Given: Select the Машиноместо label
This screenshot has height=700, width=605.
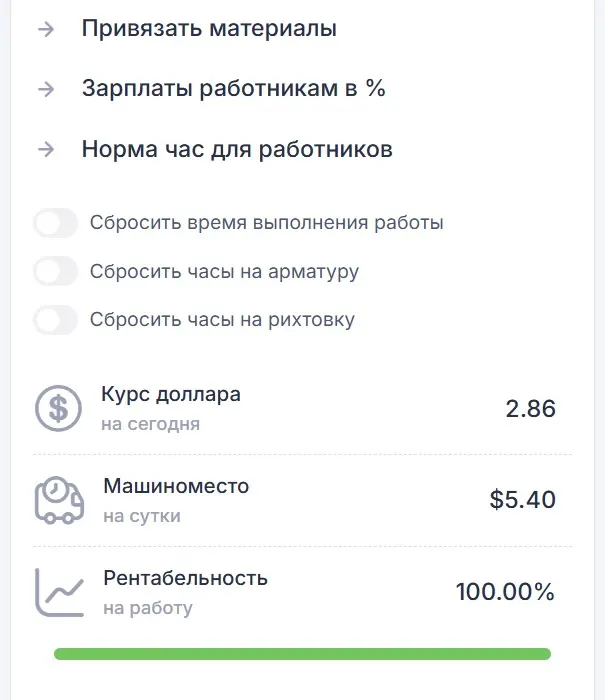Looking at the screenshot, I should [176, 486].
